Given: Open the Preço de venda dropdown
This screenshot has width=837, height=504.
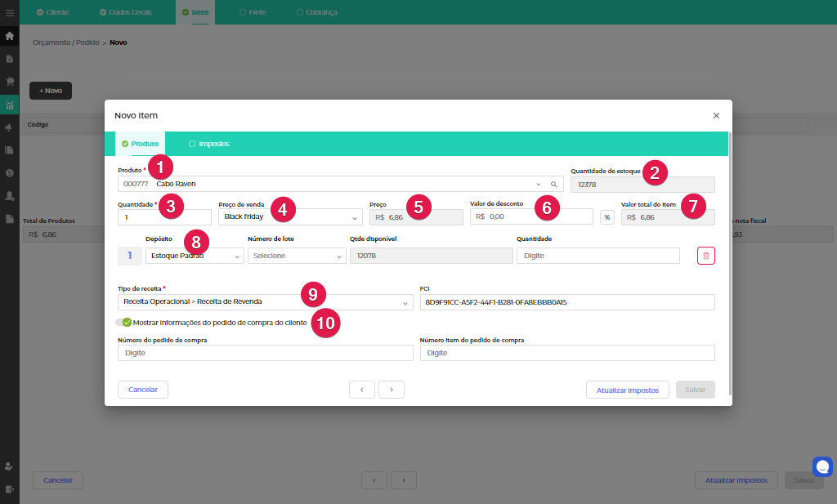Looking at the screenshot, I should pos(290,217).
